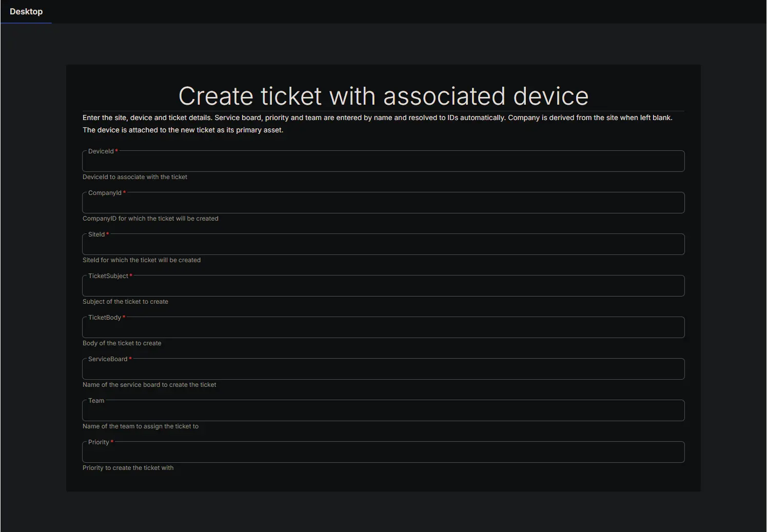The image size is (767, 532).
Task: Click the ServiceBoard name field
Action: pyautogui.click(x=383, y=369)
